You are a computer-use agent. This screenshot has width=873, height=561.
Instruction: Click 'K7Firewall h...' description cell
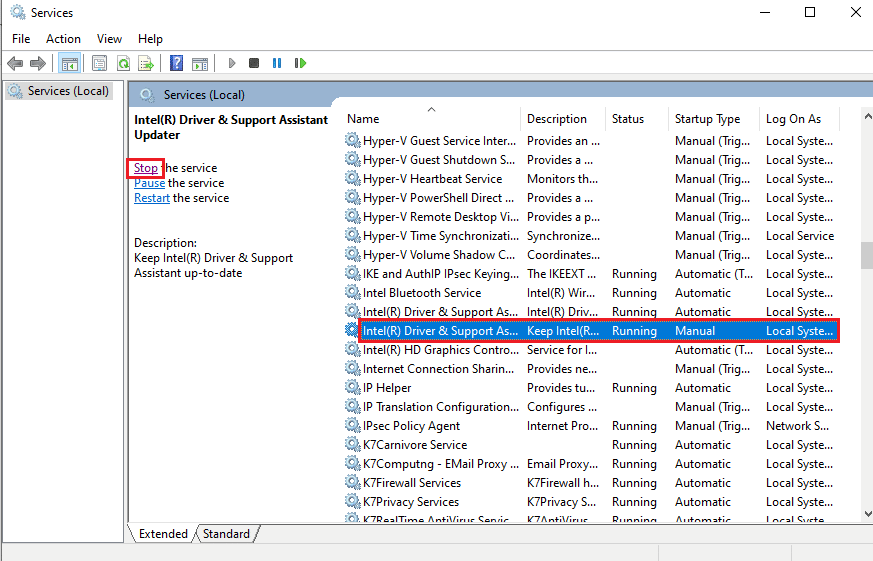tap(563, 483)
